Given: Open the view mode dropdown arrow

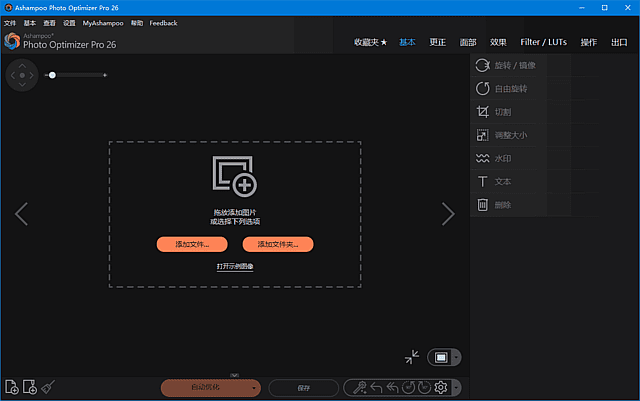Looking at the screenshot, I should (x=457, y=357).
